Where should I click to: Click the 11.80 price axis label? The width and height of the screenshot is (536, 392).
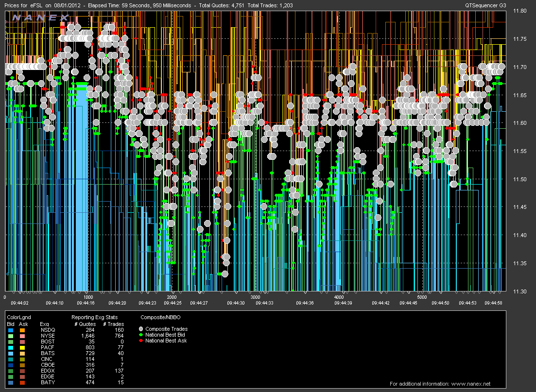click(x=519, y=11)
